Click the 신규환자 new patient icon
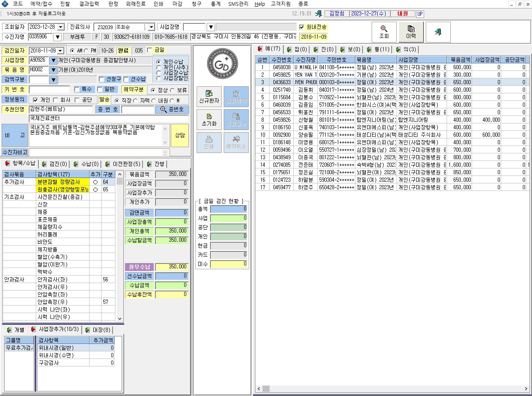 coord(209,97)
